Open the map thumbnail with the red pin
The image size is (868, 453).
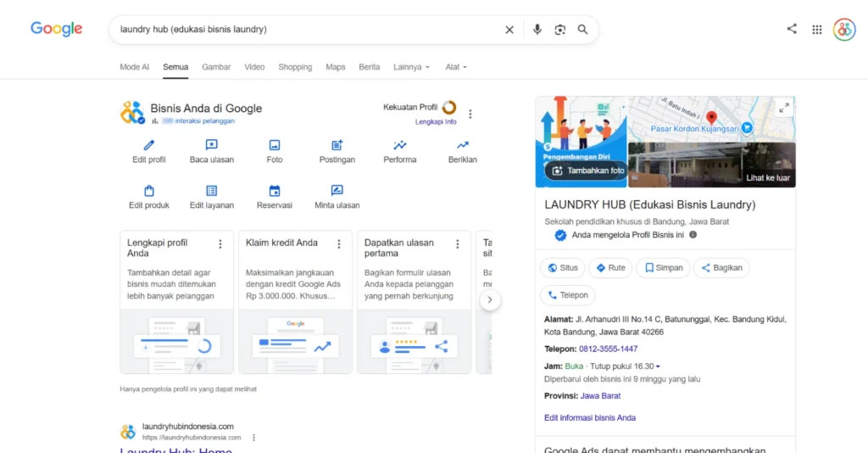coord(711,119)
